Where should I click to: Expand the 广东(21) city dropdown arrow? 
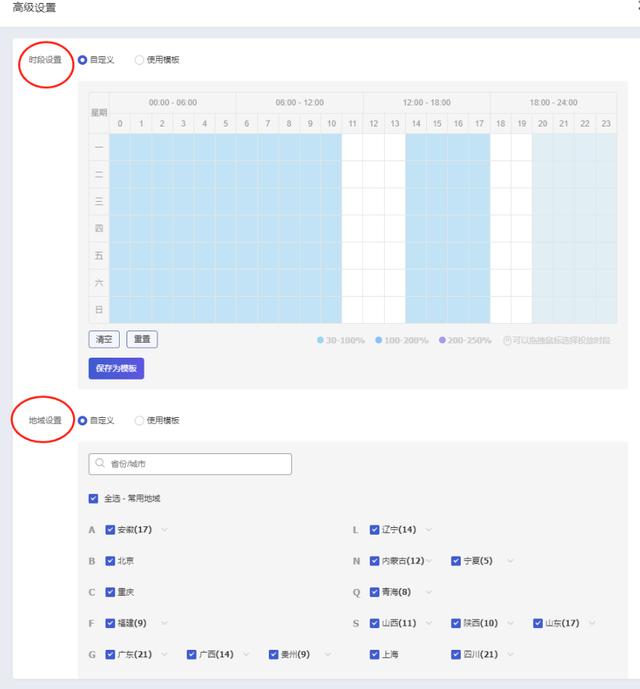click(164, 654)
